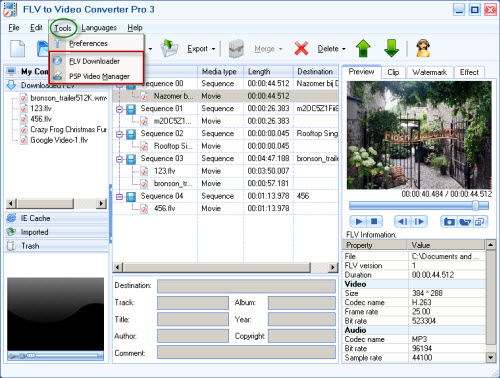Click the Sequence 03 film icon

[131, 159]
